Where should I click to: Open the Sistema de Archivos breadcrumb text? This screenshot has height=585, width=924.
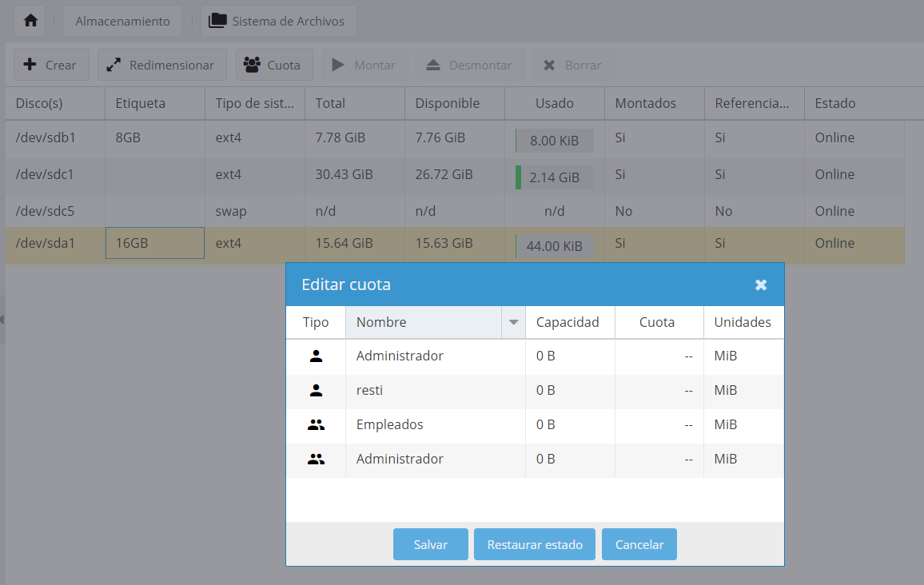coord(289,22)
